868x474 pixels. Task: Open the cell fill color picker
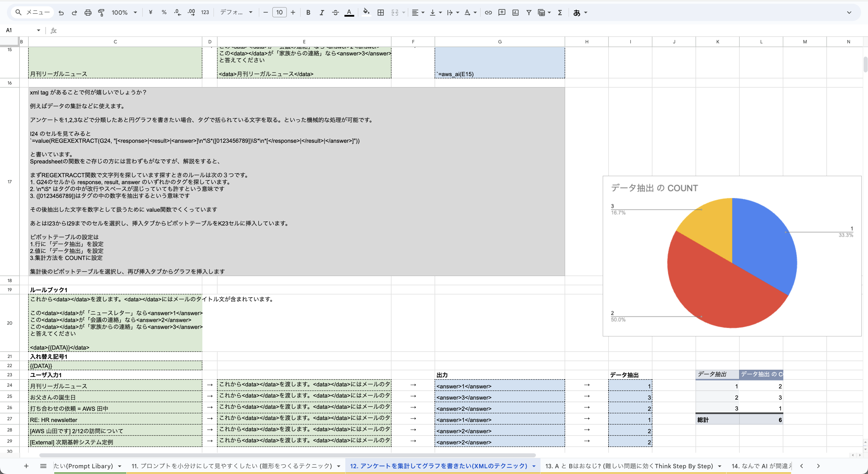(x=366, y=12)
